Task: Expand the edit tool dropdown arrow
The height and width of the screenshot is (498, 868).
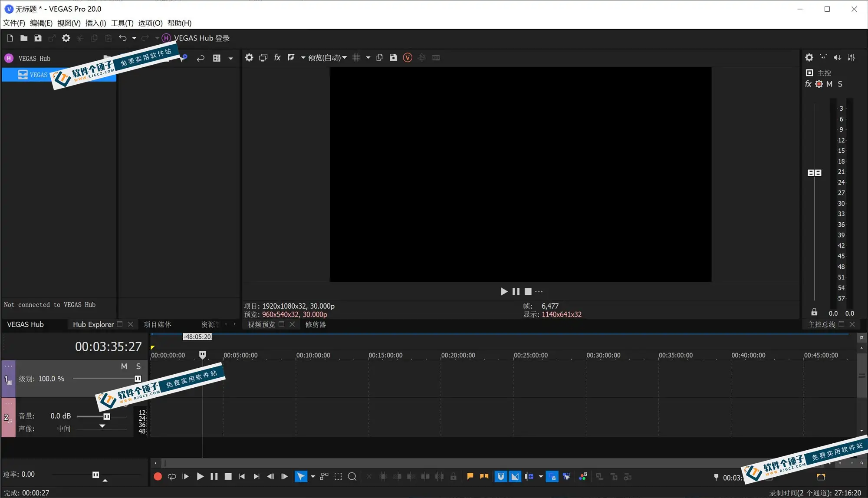Action: pyautogui.click(x=313, y=477)
